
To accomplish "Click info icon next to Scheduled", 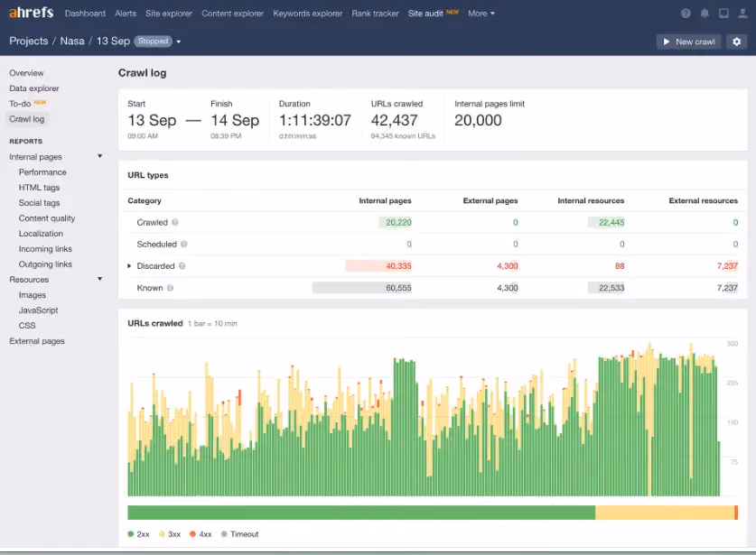I will point(183,245).
